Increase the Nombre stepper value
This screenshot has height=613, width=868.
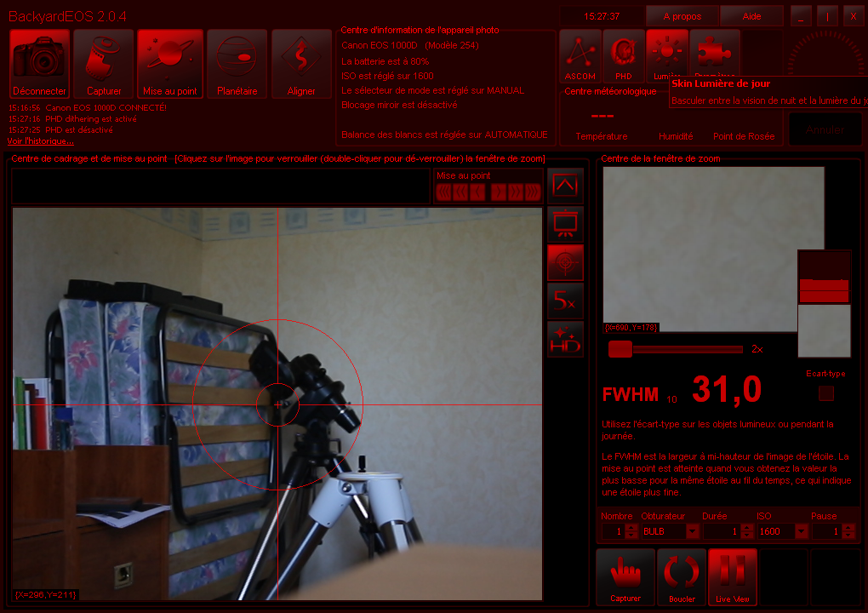pyautogui.click(x=631, y=528)
